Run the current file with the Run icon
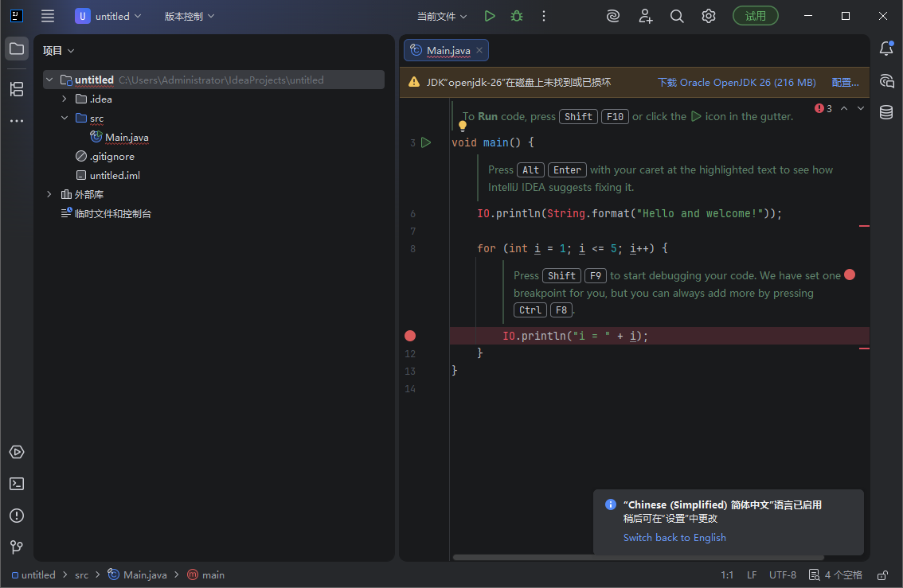Screen dimensions: 903x588 tap(489, 15)
